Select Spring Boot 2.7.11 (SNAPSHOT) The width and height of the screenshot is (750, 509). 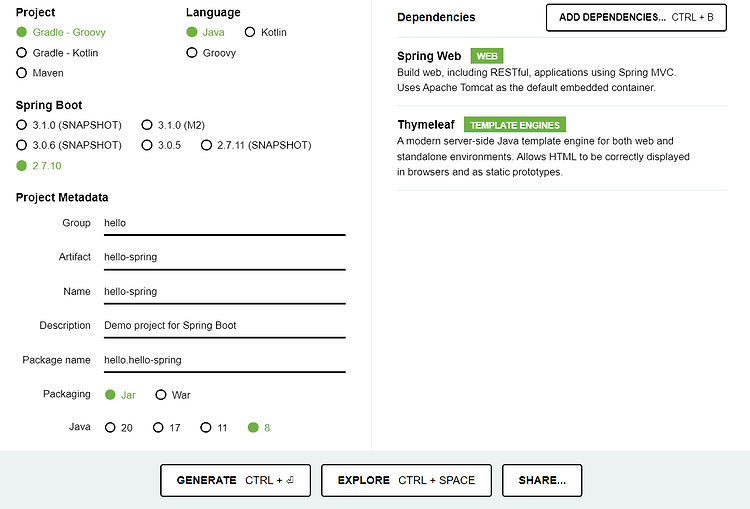point(207,145)
